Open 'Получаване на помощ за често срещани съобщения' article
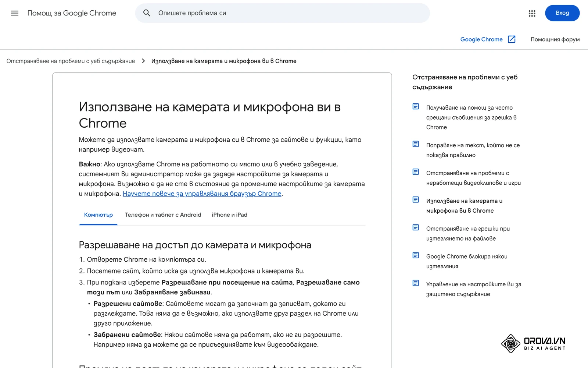This screenshot has width=588, height=368. coord(472,117)
